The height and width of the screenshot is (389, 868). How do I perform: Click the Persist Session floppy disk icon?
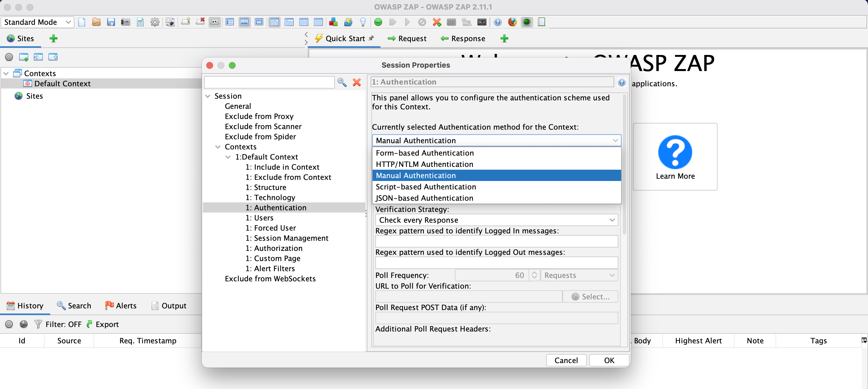[111, 22]
